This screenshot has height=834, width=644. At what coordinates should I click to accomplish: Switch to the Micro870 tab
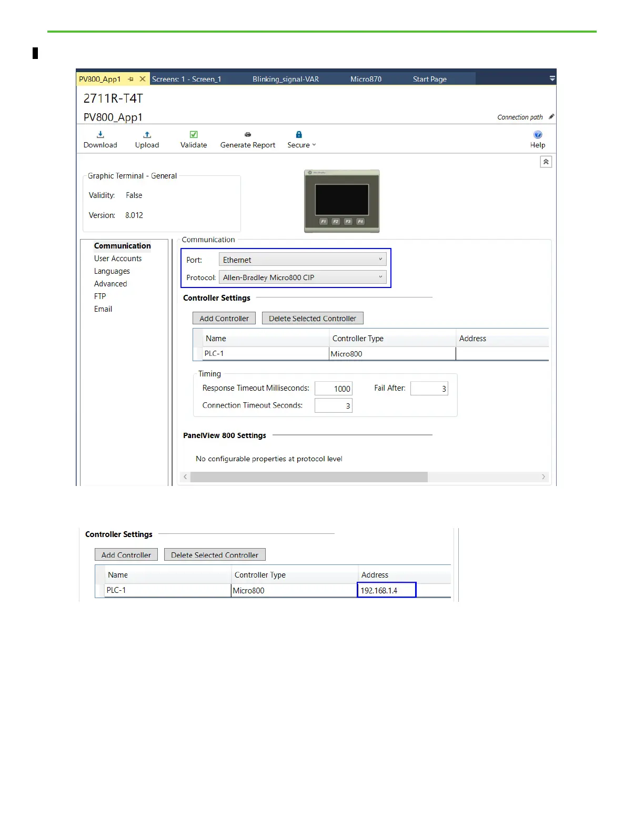366,79
